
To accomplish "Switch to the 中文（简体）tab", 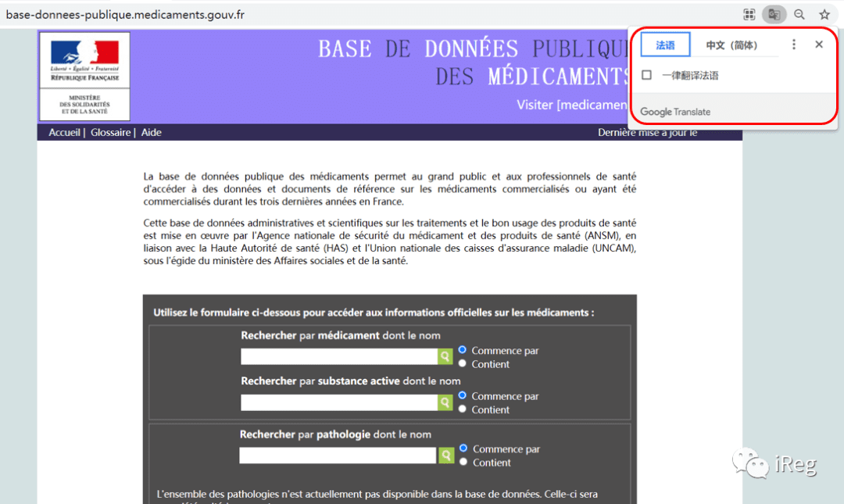I will (x=732, y=45).
